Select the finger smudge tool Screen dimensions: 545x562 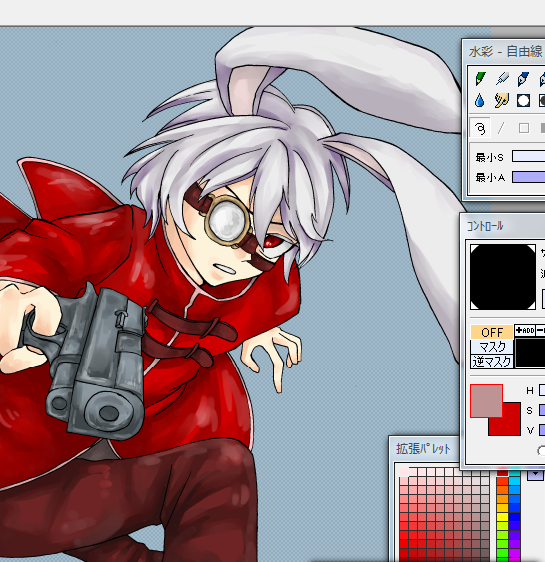(502, 101)
